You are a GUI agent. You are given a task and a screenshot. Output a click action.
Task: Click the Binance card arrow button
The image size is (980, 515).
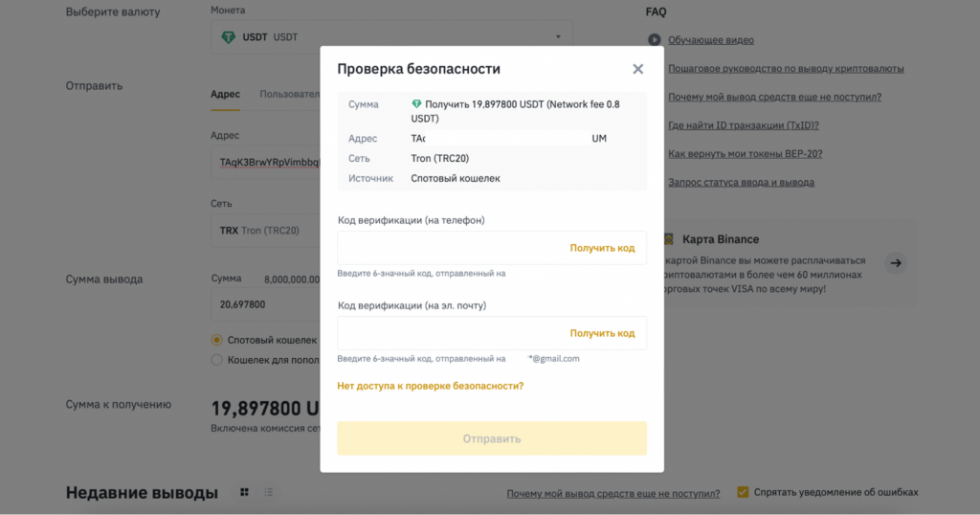click(x=896, y=263)
